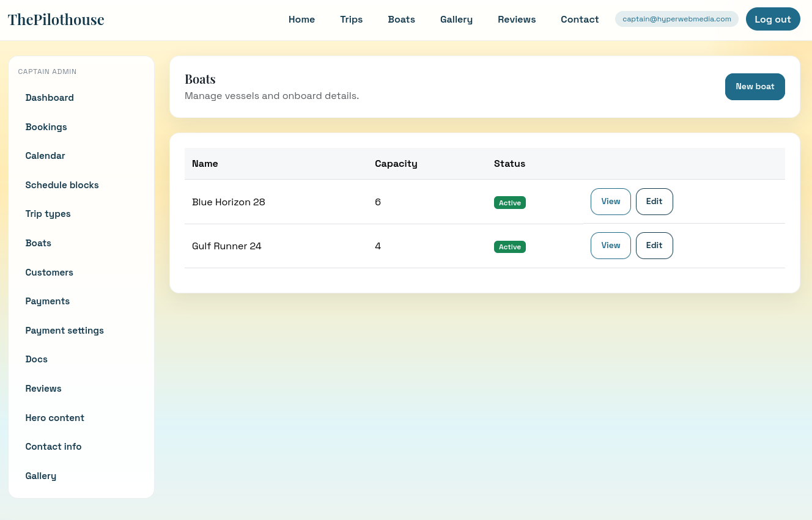The height and width of the screenshot is (520, 812).
Task: Click Active status badge for Gulf Runner 24
Action: [x=509, y=247]
